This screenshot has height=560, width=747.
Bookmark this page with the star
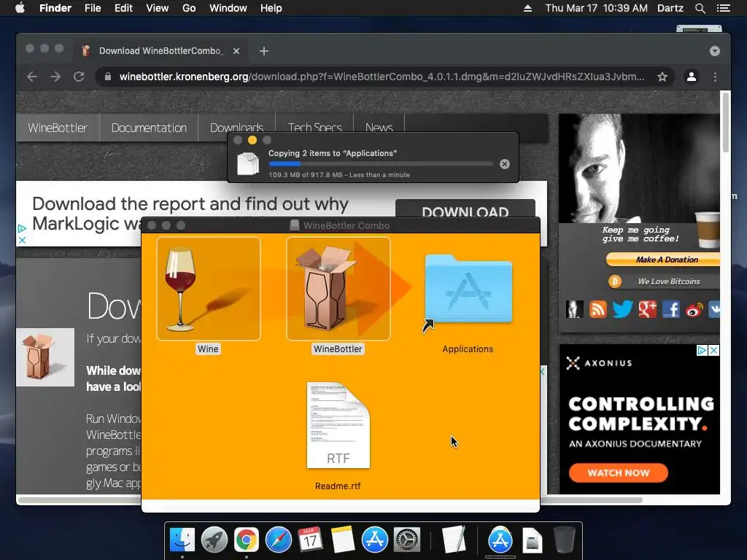[662, 77]
